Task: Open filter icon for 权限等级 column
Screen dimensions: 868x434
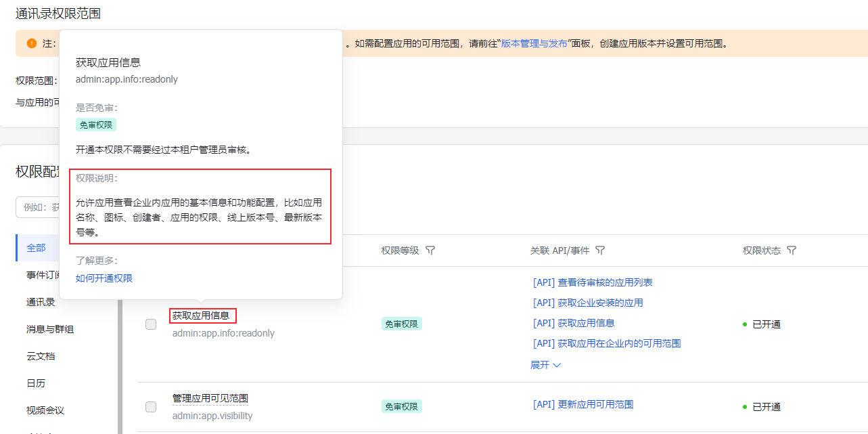Action: click(430, 251)
